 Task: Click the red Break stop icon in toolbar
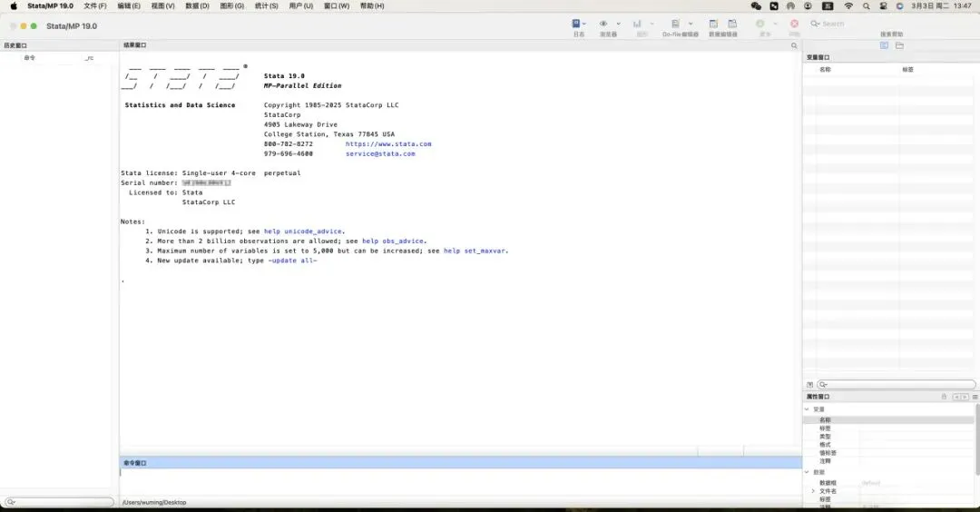point(794,24)
